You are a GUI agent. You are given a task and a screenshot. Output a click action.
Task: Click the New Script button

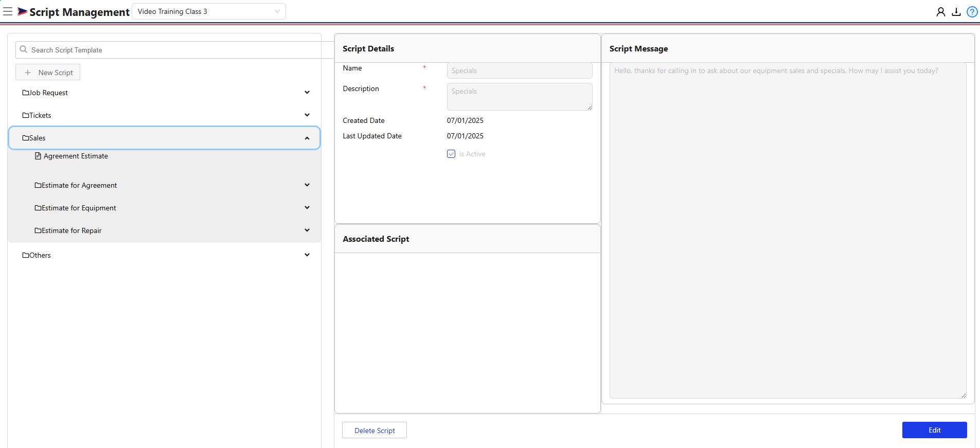pyautogui.click(x=48, y=73)
